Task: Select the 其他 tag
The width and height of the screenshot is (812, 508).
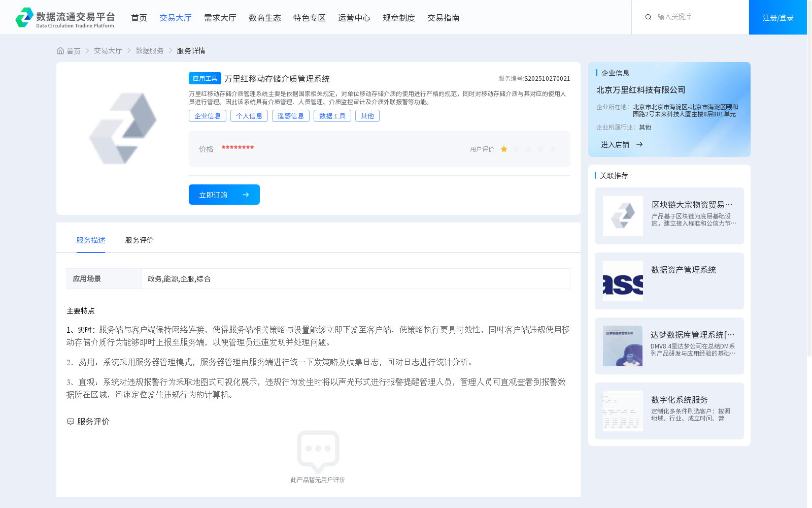Action: pos(367,116)
